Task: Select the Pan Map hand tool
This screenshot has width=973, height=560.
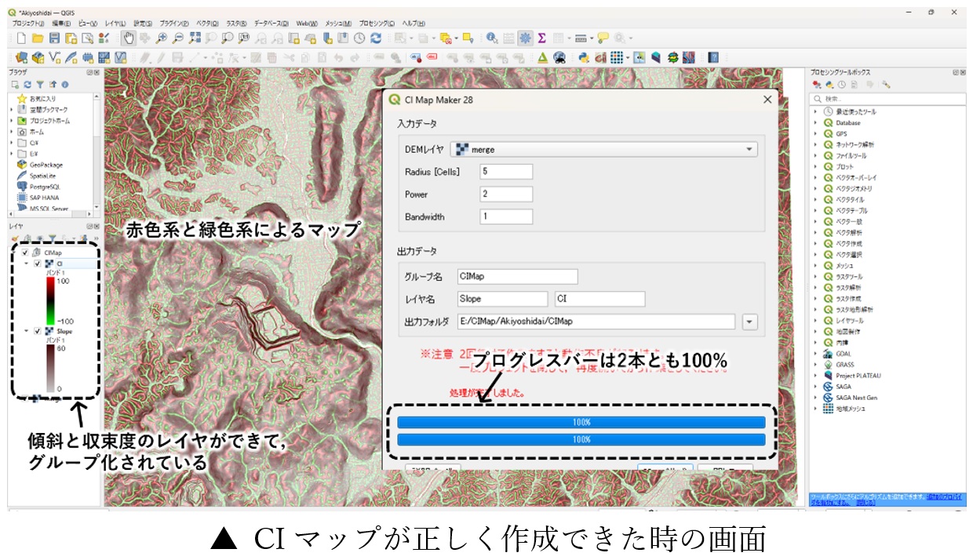Action: pyautogui.click(x=129, y=38)
